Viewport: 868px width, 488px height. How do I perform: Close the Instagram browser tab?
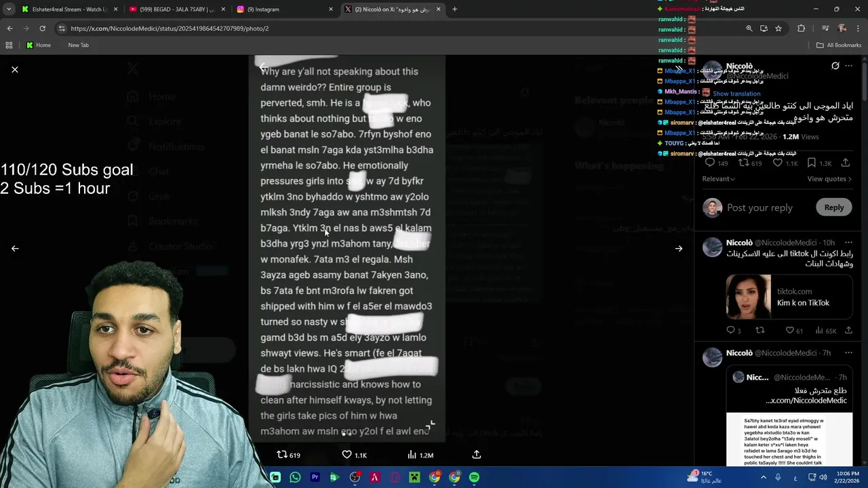[x=331, y=9]
